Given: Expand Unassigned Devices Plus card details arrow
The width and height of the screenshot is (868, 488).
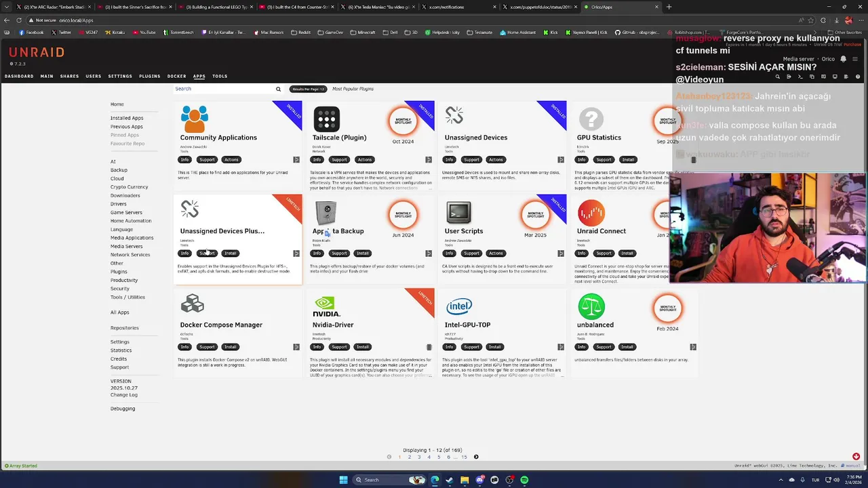Looking at the screenshot, I should (296, 253).
